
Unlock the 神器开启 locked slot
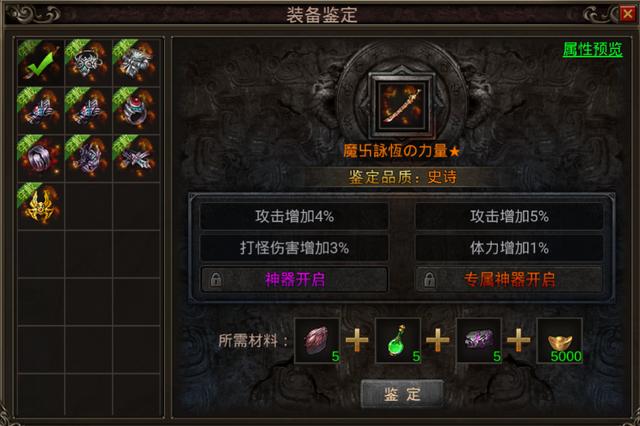point(294,280)
